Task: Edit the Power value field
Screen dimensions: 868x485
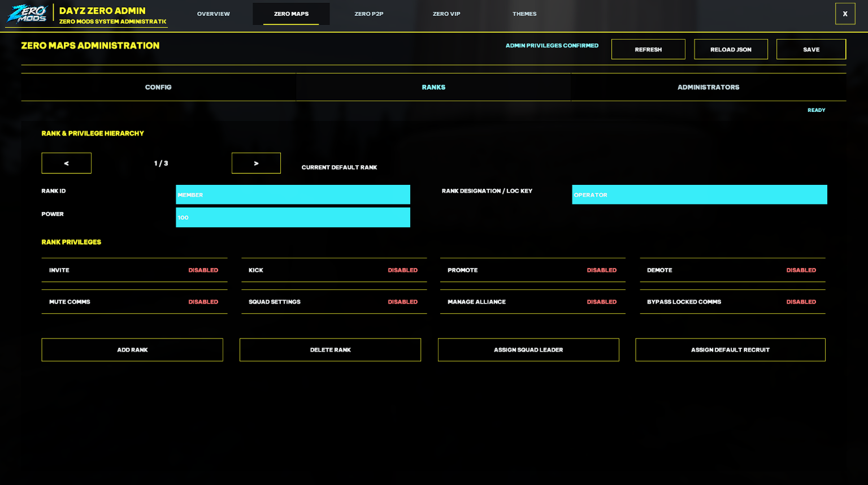Action: coord(293,218)
